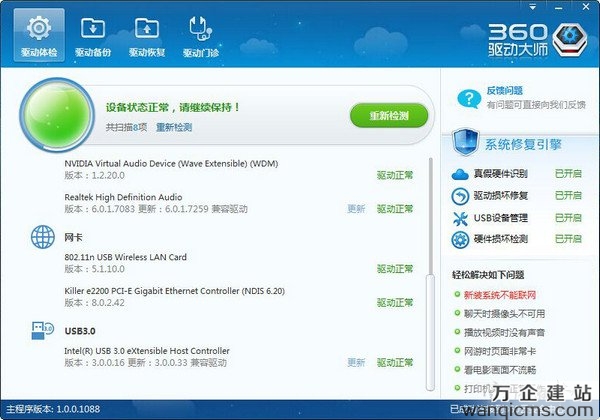Toggle 已开启 for 真假硬件识别
Image resolution: width=600 pixels, height=420 pixels.
(568, 174)
